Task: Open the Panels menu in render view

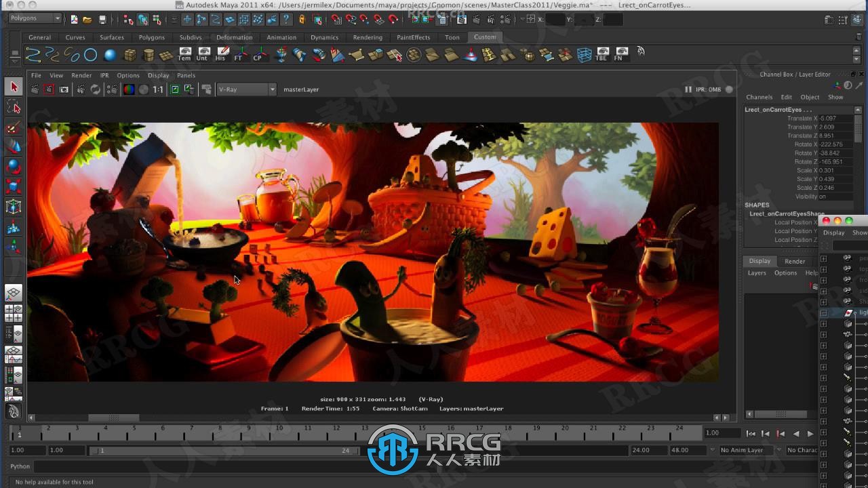Action: pyautogui.click(x=186, y=75)
